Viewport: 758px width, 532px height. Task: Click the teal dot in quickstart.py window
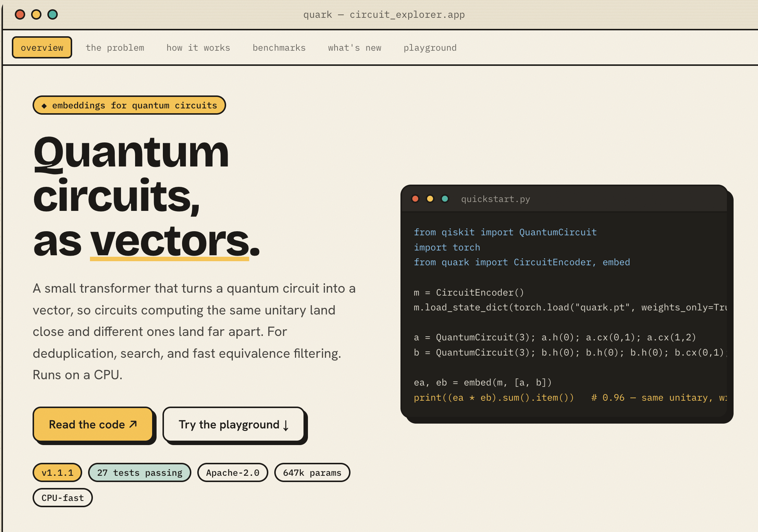pyautogui.click(x=445, y=199)
